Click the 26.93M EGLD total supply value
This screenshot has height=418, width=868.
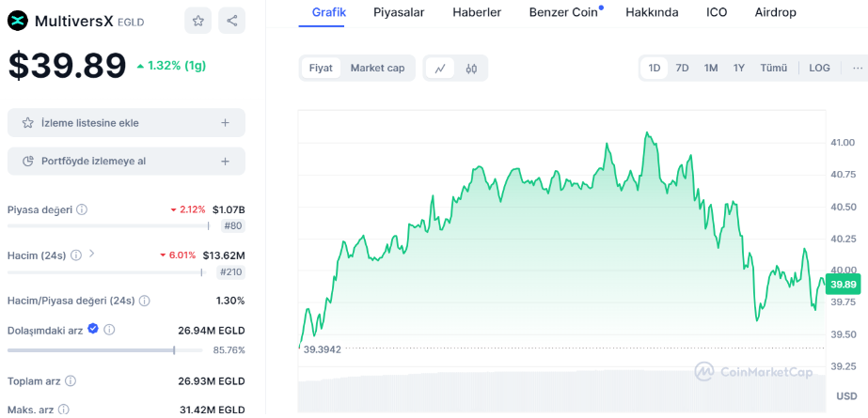(x=212, y=381)
